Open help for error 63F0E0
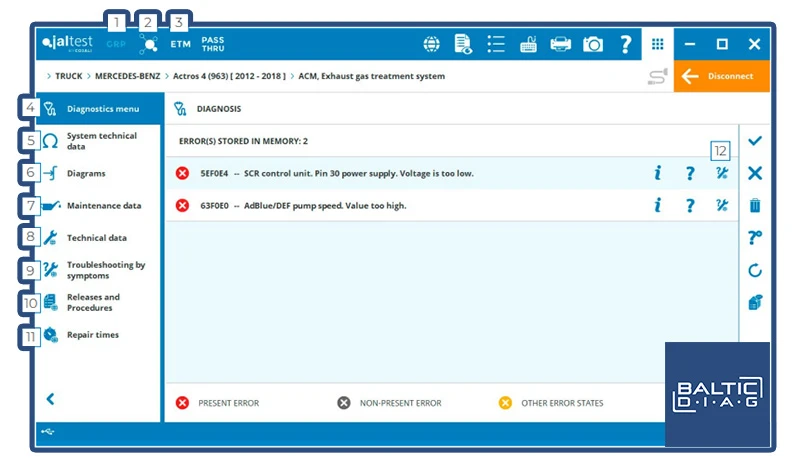Screen dimensions: 800x472 (690, 205)
